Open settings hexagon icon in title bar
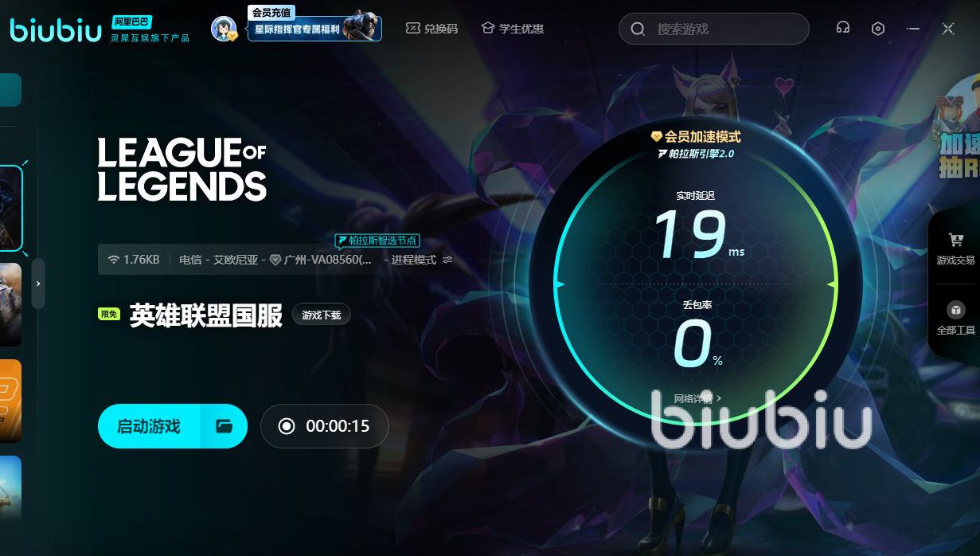 click(x=877, y=29)
